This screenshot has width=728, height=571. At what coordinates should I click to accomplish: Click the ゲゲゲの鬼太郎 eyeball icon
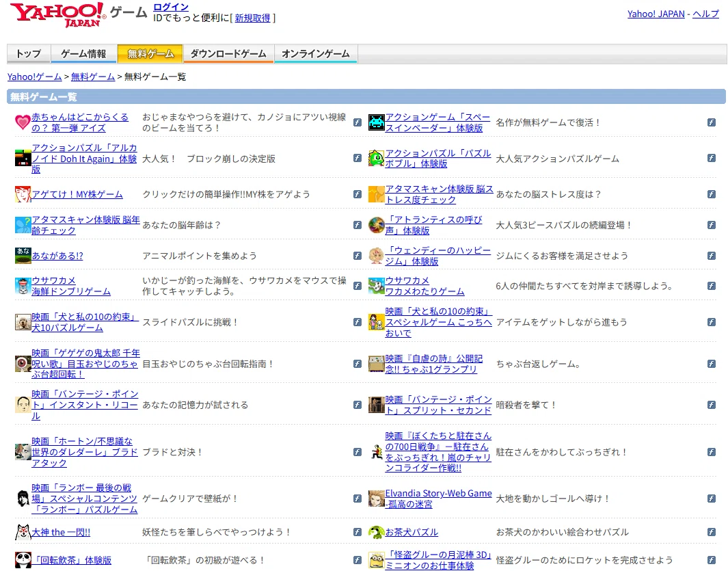pos(23,364)
